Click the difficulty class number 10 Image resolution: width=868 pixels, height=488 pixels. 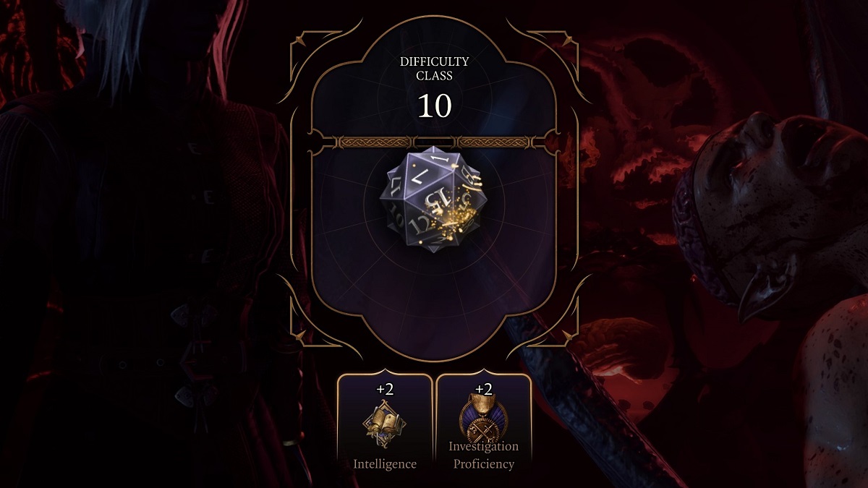434,106
